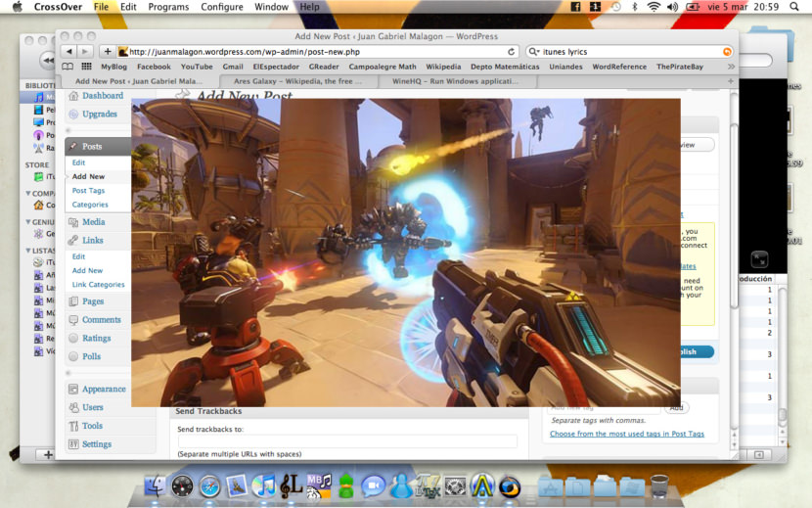
Task: Click the Send trackbacks to input field
Action: 346,441
